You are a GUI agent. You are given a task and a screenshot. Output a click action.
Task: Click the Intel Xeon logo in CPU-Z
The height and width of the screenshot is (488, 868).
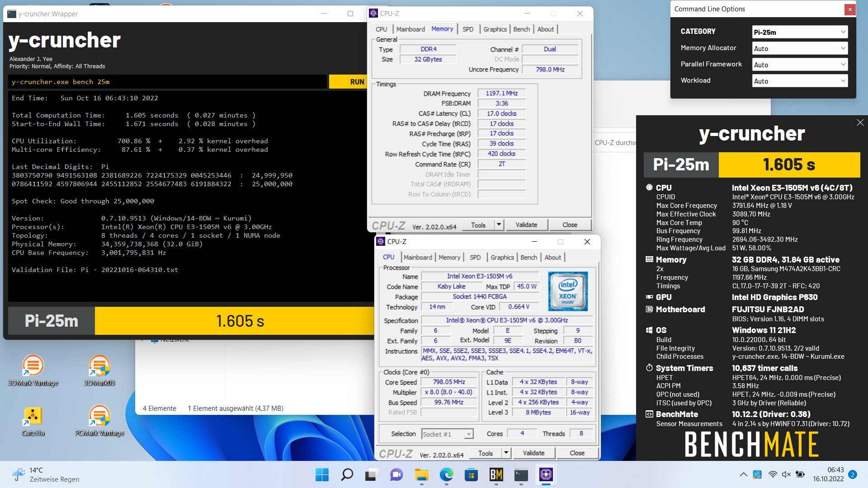click(x=568, y=291)
